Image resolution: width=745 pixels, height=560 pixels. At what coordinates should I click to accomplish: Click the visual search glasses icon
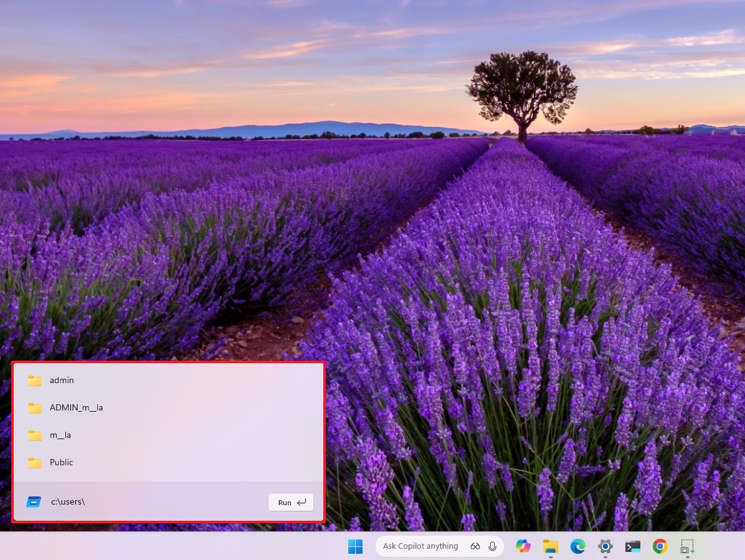point(475,546)
